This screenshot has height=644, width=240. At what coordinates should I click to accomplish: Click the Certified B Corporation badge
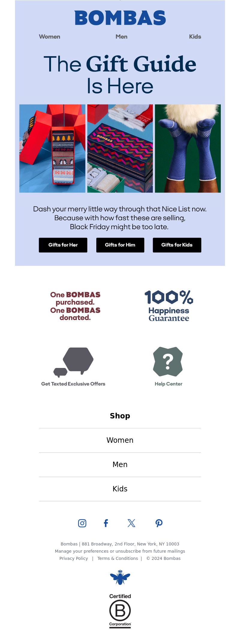120,611
